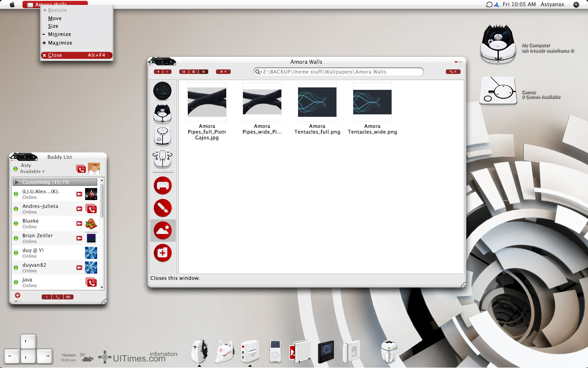Select buddy duy @ Y!
Screen dimensions: 588x368
point(56,253)
